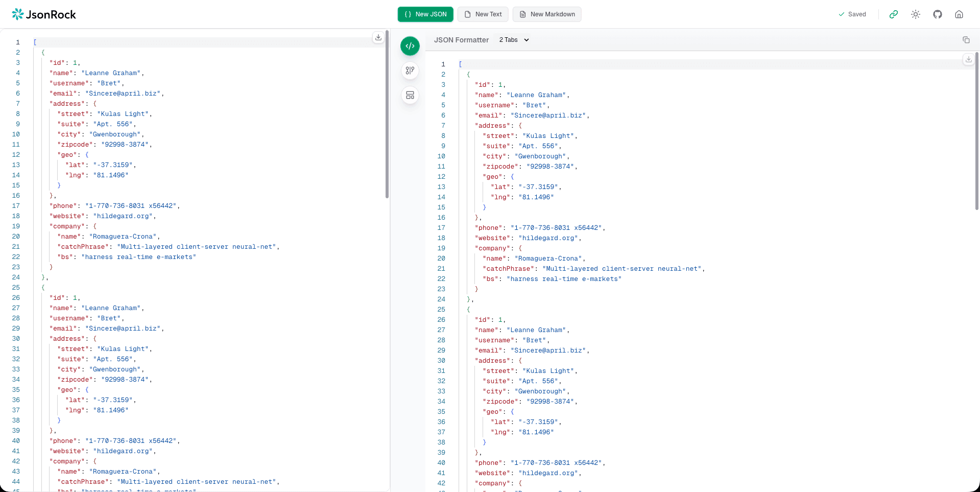Click "geo" key on left line 12
This screenshot has width=980, height=492.
[67, 155]
